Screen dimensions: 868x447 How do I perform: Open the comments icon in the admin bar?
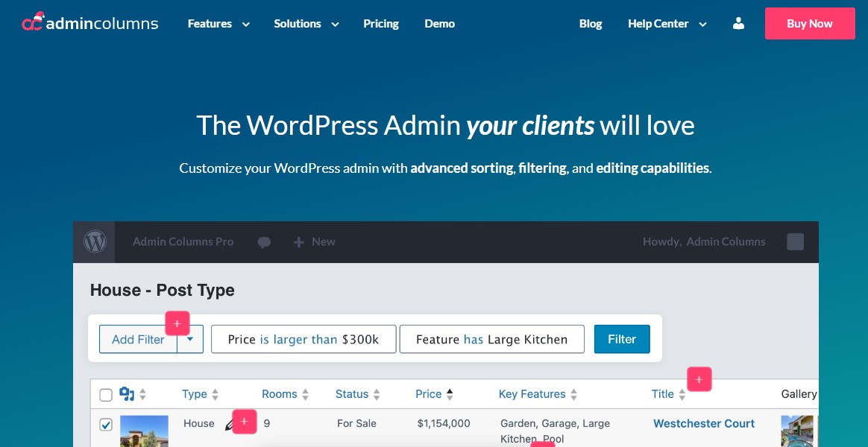(x=264, y=241)
